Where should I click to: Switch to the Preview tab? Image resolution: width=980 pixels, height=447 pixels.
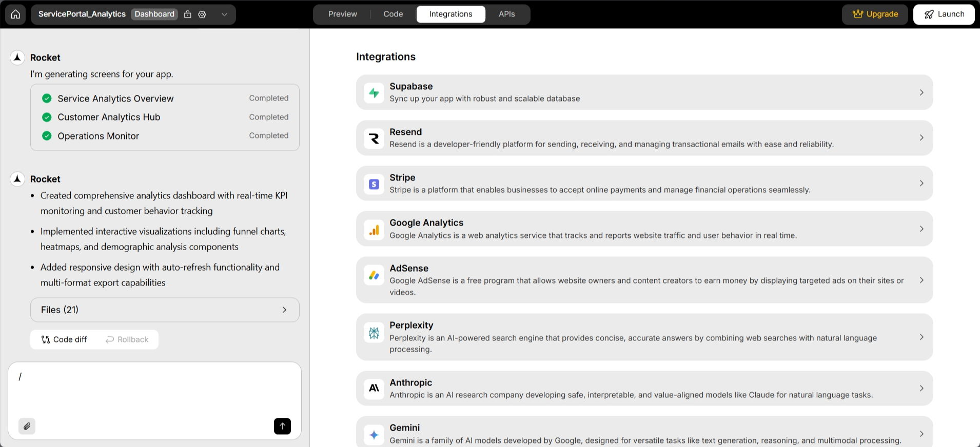(343, 14)
